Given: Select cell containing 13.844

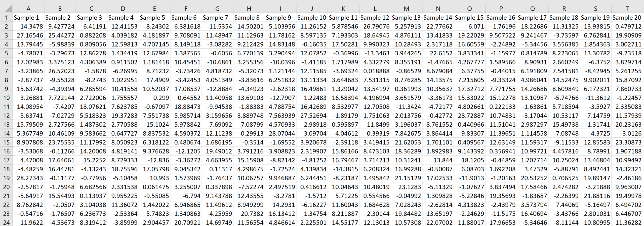Looking at the screenshot, I should click(x=438, y=160).
